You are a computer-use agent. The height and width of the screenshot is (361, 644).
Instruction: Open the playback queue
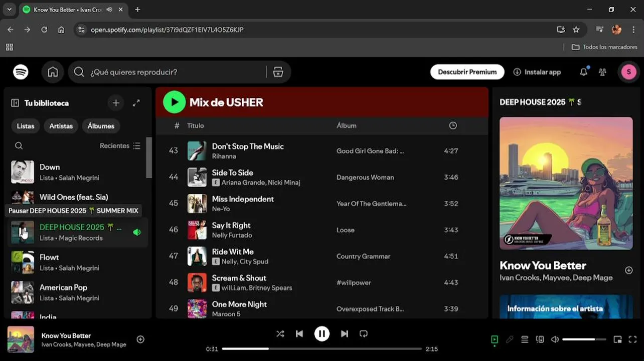pos(525,339)
